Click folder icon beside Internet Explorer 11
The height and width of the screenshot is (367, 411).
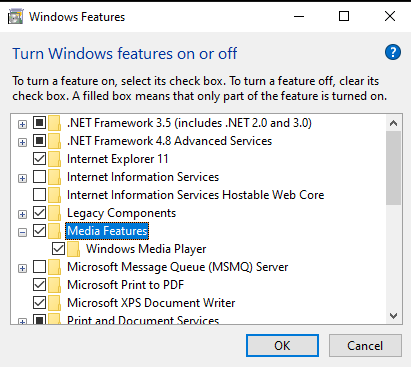point(54,159)
